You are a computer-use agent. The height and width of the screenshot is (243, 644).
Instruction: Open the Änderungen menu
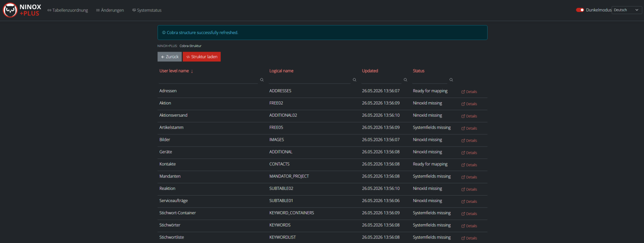pyautogui.click(x=110, y=10)
